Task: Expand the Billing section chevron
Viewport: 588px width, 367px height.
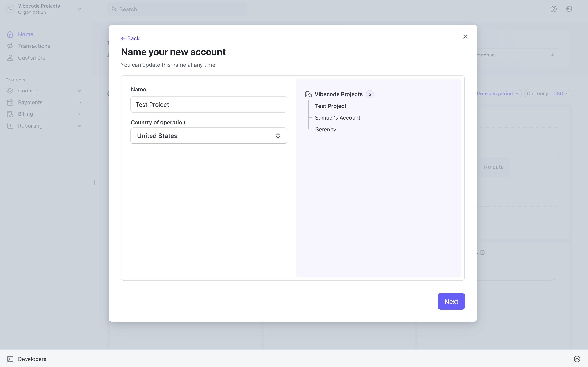Action: coord(79,114)
